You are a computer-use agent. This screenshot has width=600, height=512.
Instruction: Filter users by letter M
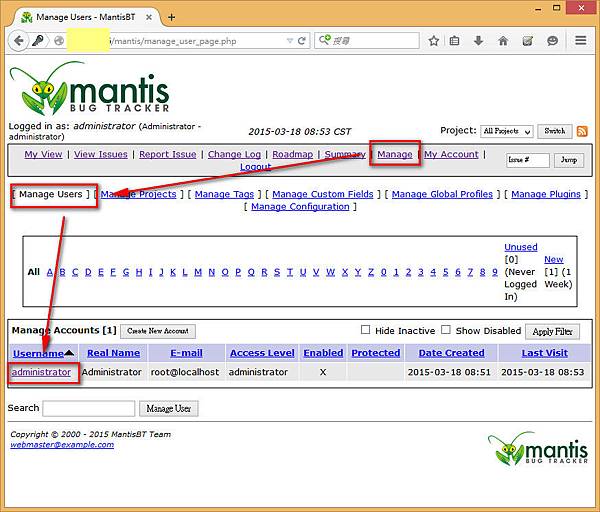pyautogui.click(x=198, y=272)
